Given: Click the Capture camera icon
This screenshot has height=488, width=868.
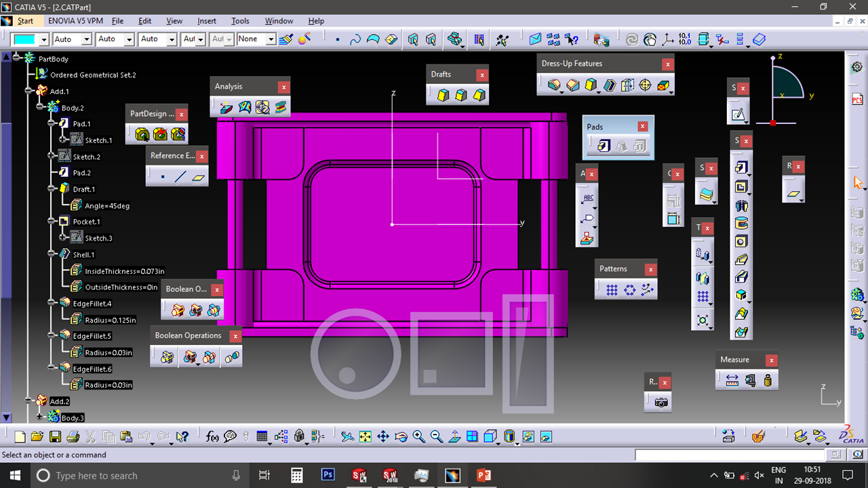Looking at the screenshot, I should pos(662,403).
